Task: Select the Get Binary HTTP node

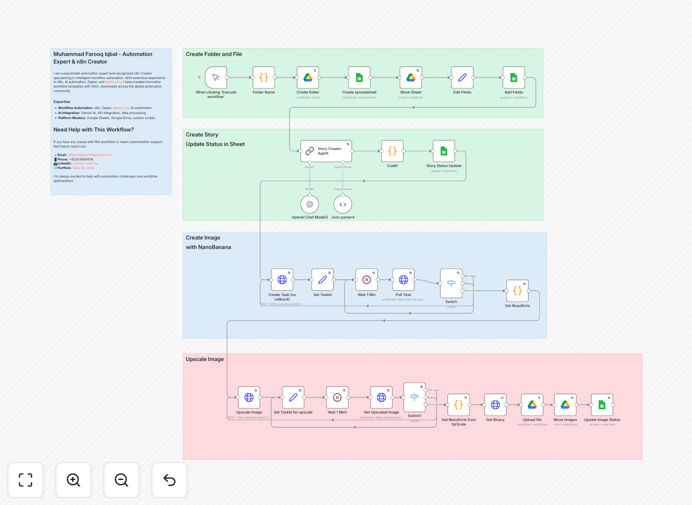Action: [495, 405]
